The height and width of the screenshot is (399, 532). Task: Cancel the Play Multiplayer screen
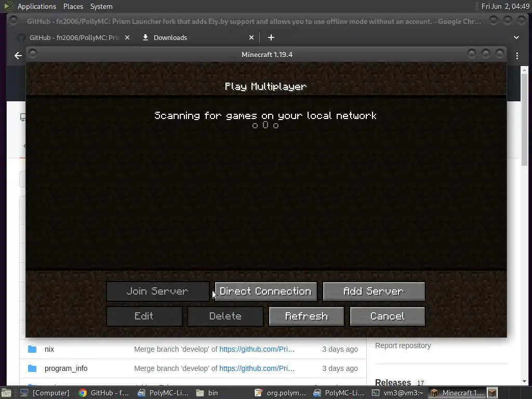click(x=388, y=316)
